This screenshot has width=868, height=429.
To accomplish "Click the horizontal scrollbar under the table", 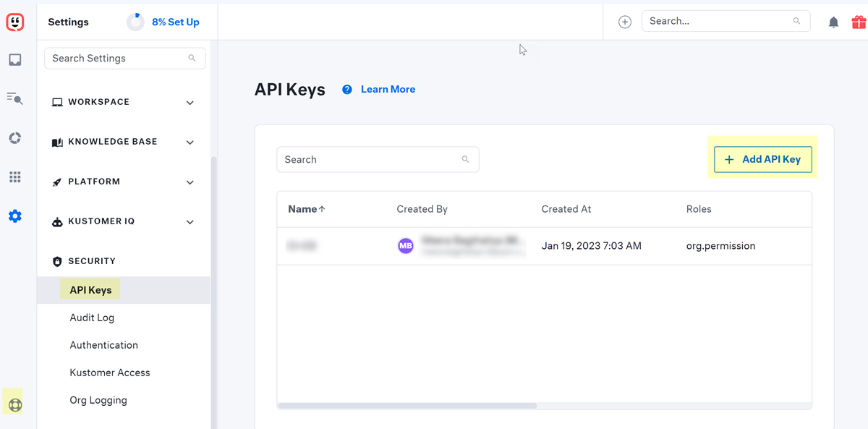I will (x=407, y=406).
